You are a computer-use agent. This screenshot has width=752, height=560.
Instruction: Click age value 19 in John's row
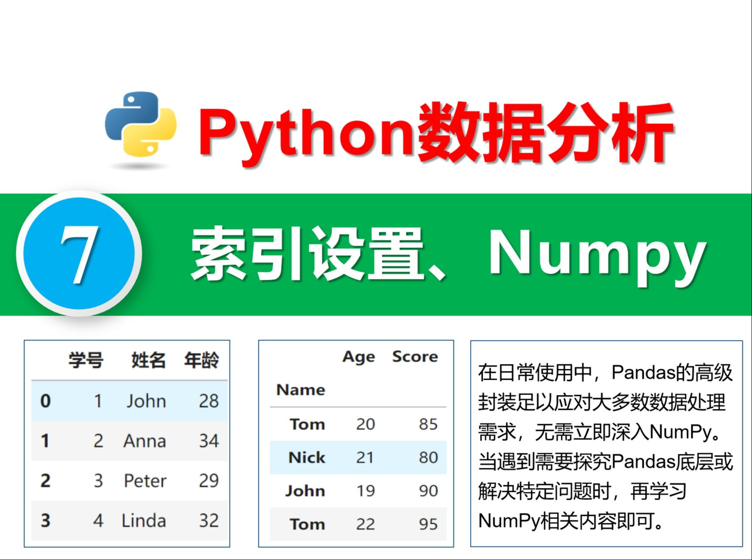pos(365,491)
